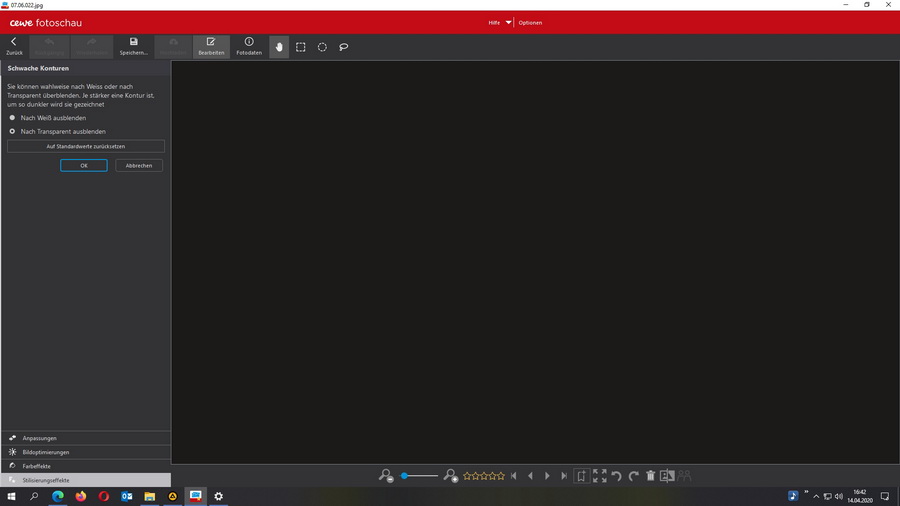
Task: Launch Opera from taskbar
Action: pyautogui.click(x=104, y=496)
